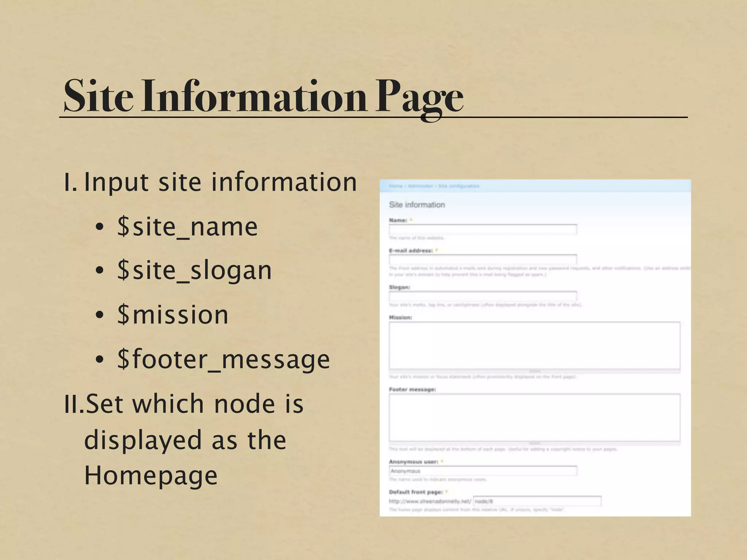Click the 'Default front page:' label
The height and width of the screenshot is (560, 747).
416,492
